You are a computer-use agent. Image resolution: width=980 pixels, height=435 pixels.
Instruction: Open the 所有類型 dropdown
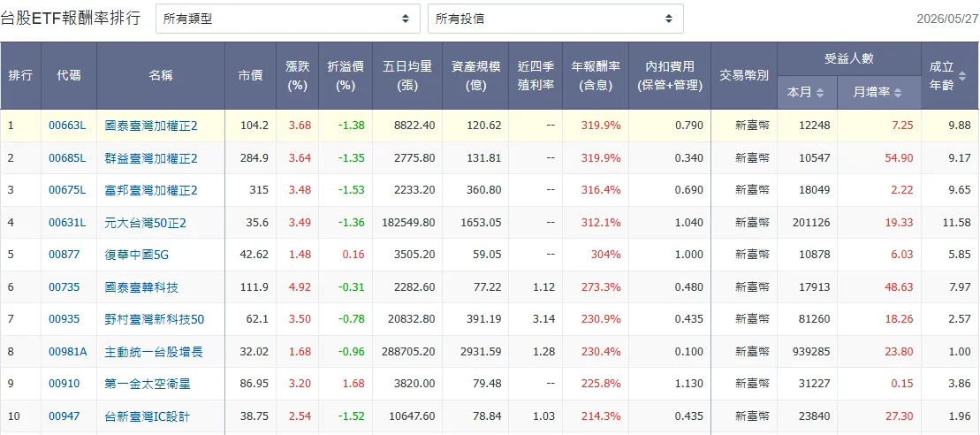(287, 19)
